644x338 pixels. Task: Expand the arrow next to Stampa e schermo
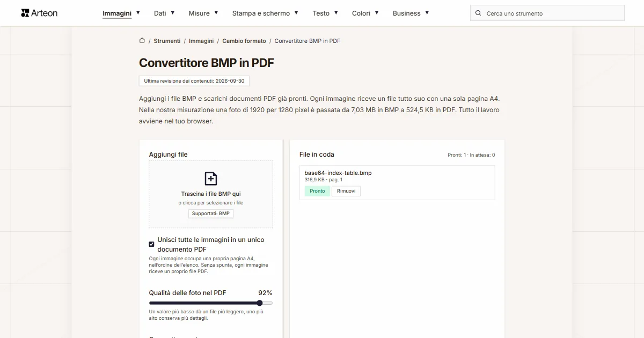296,12
